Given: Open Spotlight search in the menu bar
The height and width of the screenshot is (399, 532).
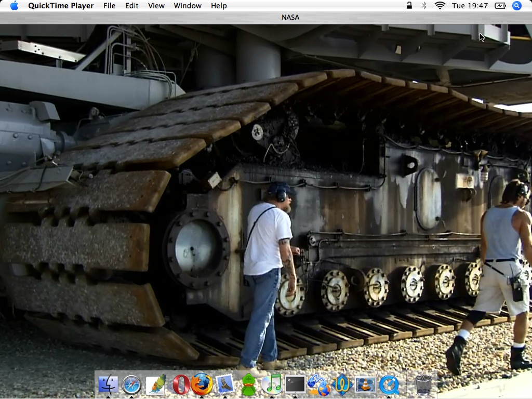Looking at the screenshot, I should click(x=516, y=6).
